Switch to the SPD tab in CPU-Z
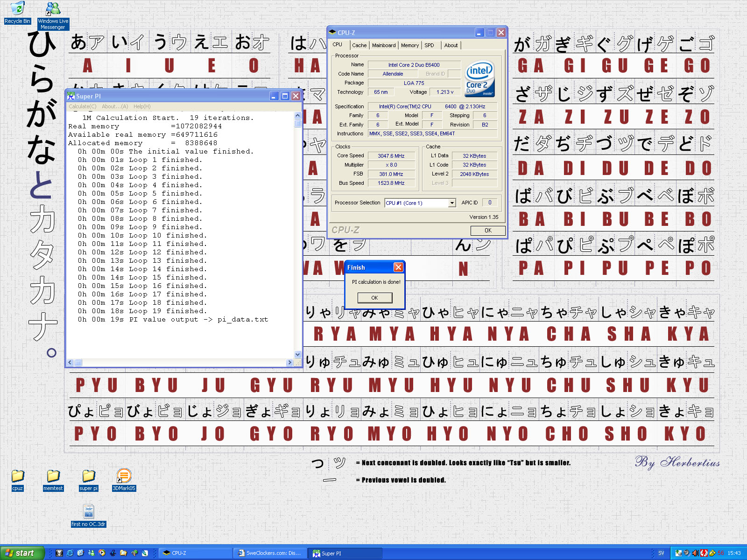The image size is (747, 560). pos(429,45)
